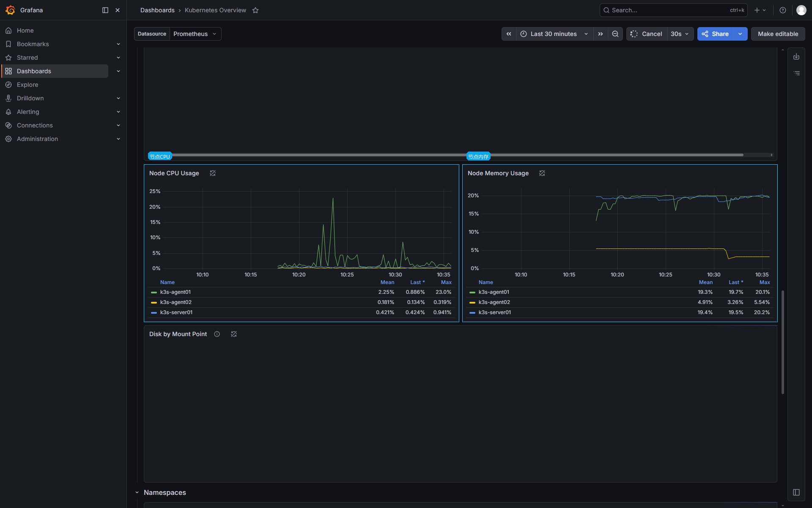
Task: Expand the Drilldown section chevron
Action: [x=118, y=98]
